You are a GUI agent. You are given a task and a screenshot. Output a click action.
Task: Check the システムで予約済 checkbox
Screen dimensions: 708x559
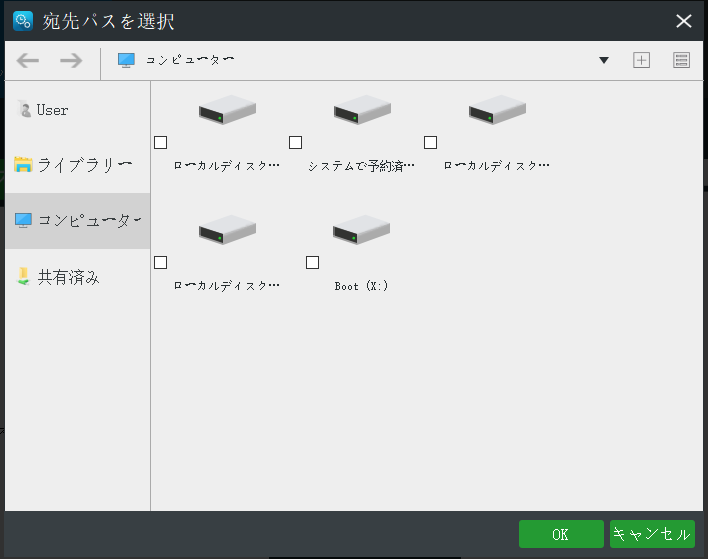tap(295, 143)
